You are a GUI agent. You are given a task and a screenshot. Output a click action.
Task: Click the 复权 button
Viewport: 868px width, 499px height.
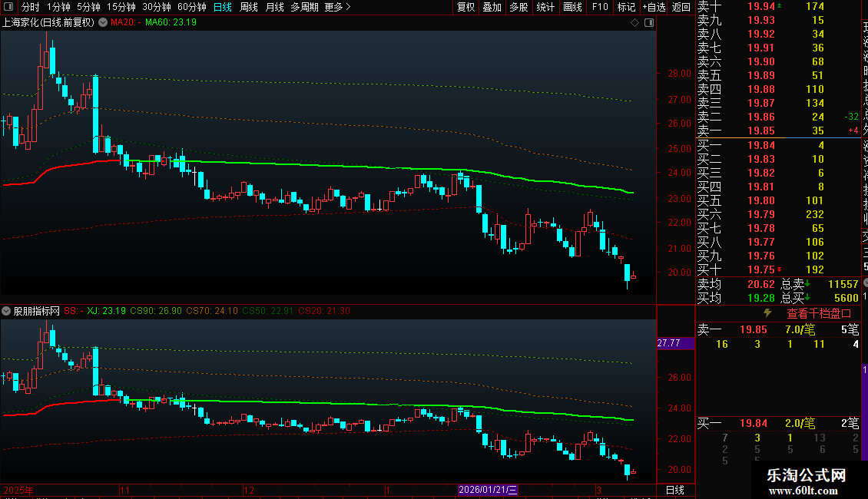(x=465, y=8)
